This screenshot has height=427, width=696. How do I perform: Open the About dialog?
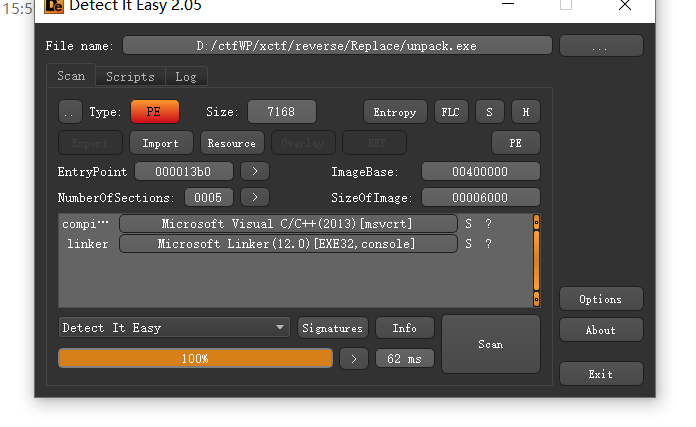pos(601,330)
